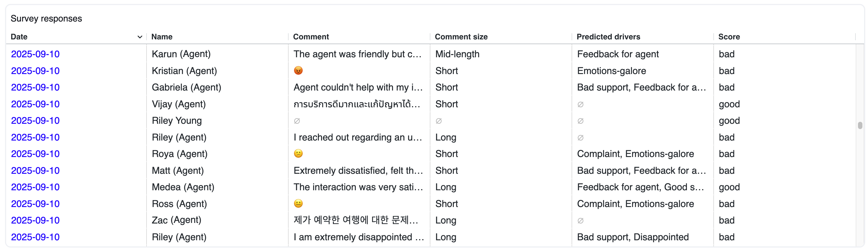The height and width of the screenshot is (252, 868).
Task: Click the empty predicted drivers symbol in Zac's row
Action: 580,221
